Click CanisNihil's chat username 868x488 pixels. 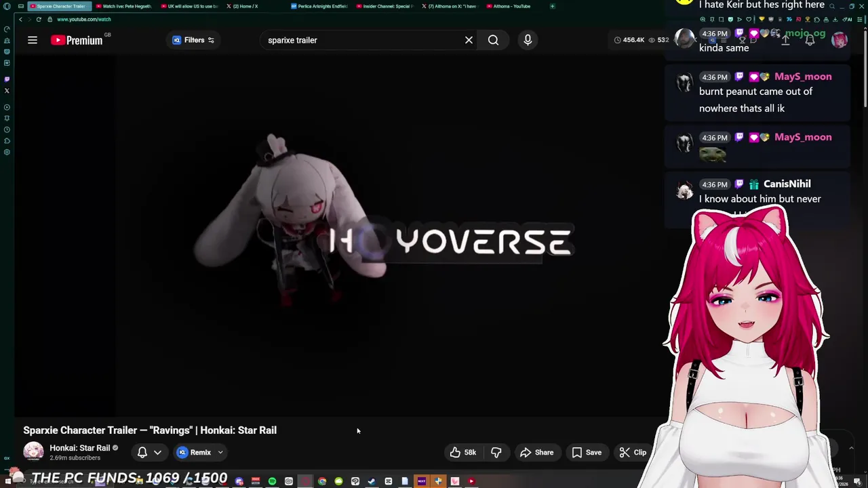(787, 184)
